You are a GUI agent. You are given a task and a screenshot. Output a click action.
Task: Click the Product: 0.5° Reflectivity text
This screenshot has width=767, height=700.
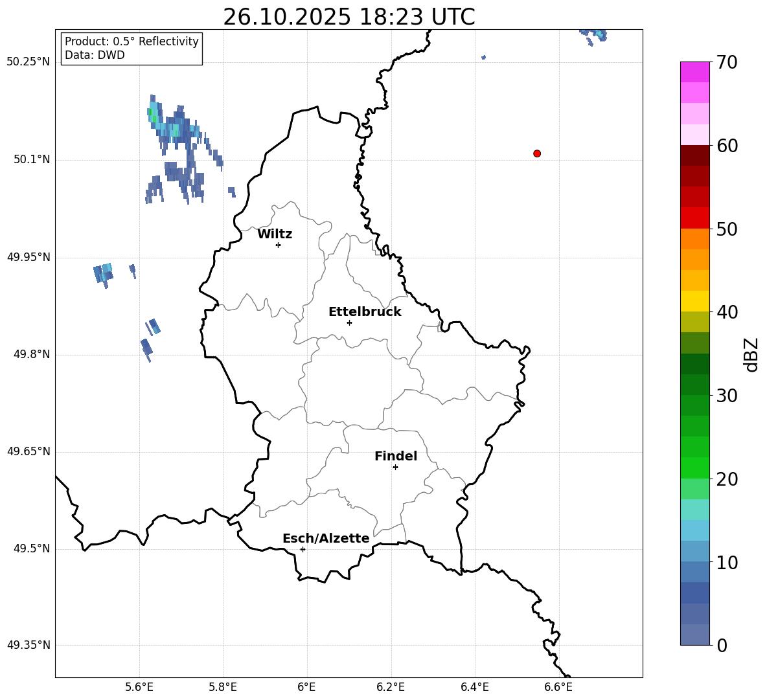click(x=132, y=41)
